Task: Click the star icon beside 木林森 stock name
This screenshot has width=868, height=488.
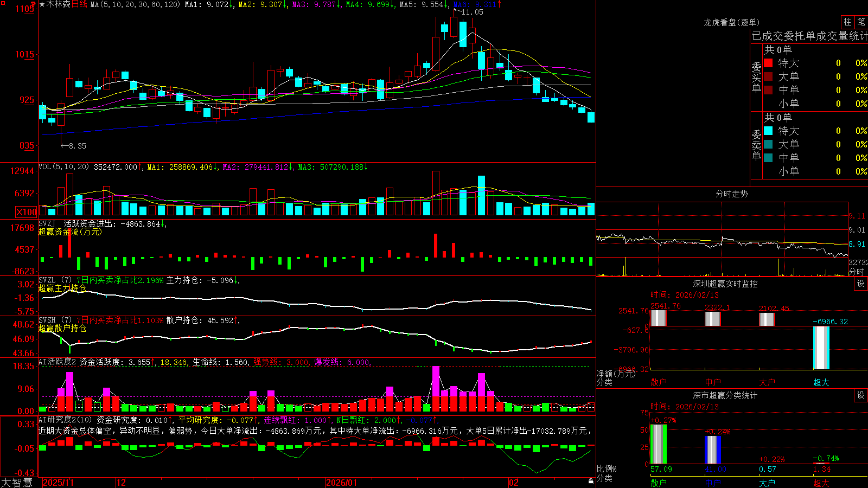Action: (x=42, y=4)
